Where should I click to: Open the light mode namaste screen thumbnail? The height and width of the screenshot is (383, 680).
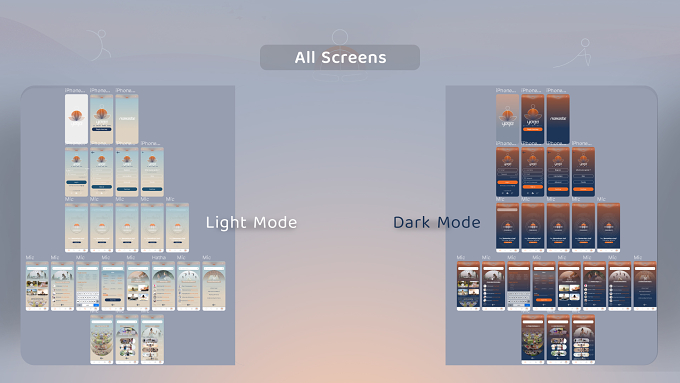(127, 119)
